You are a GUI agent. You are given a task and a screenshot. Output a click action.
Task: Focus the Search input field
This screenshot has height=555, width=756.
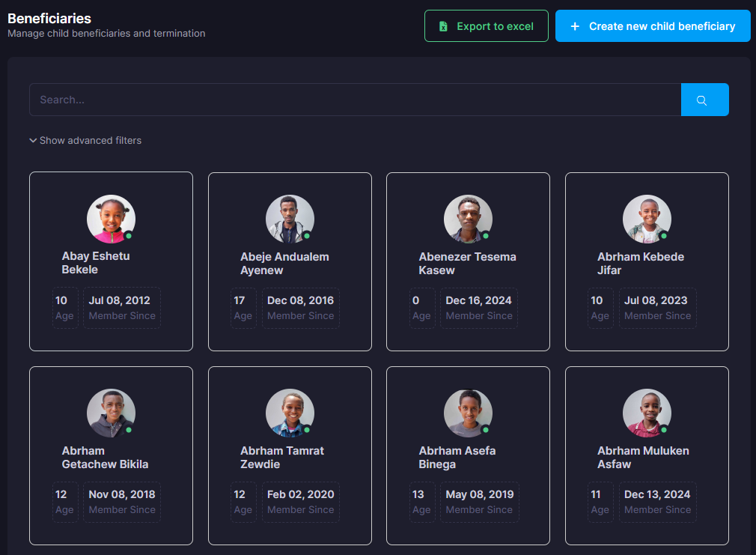(355, 100)
